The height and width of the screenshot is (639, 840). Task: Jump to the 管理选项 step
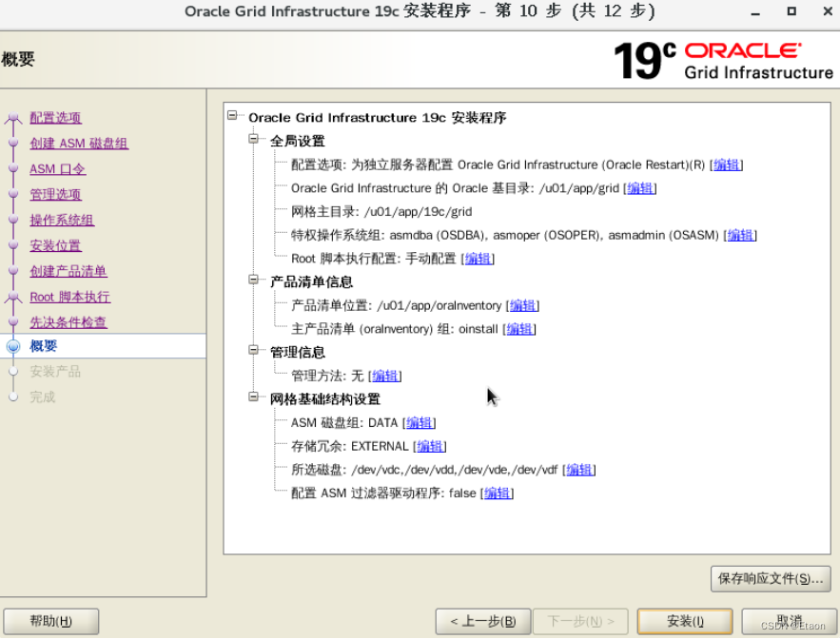[56, 194]
